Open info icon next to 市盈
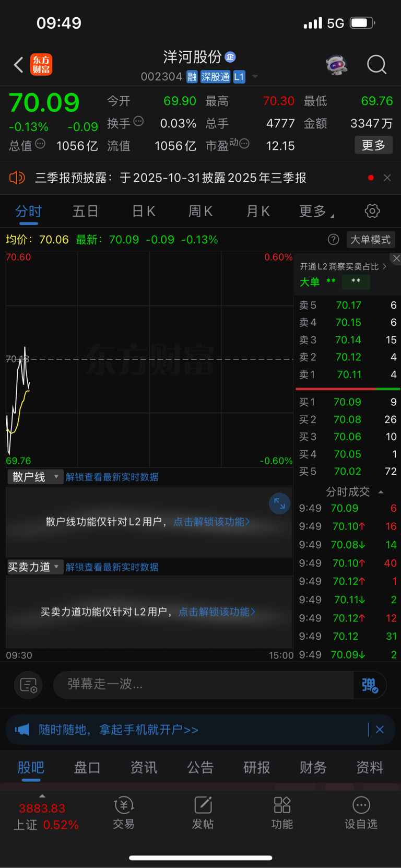The image size is (401, 868). point(244,144)
